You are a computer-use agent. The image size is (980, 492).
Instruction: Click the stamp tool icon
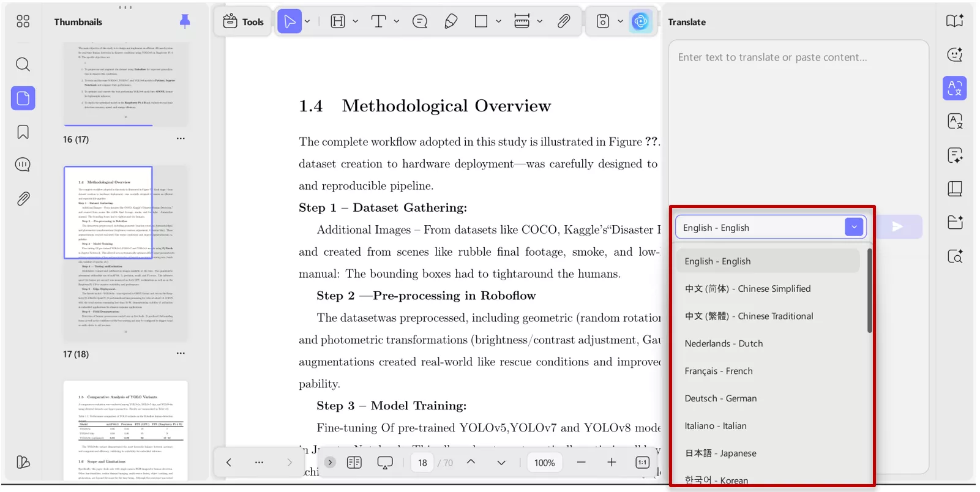pyautogui.click(x=603, y=21)
